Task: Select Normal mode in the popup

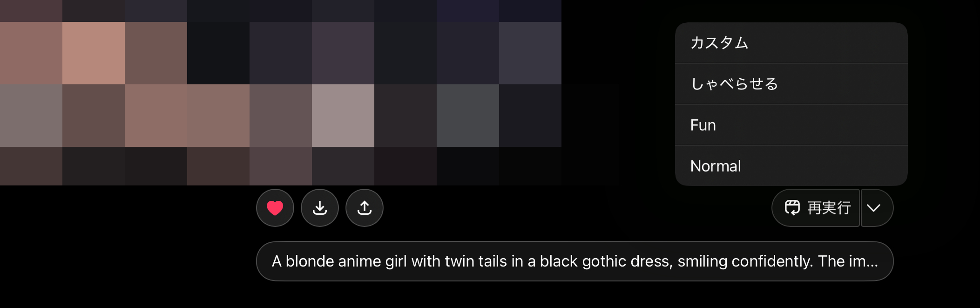Action: (x=791, y=166)
